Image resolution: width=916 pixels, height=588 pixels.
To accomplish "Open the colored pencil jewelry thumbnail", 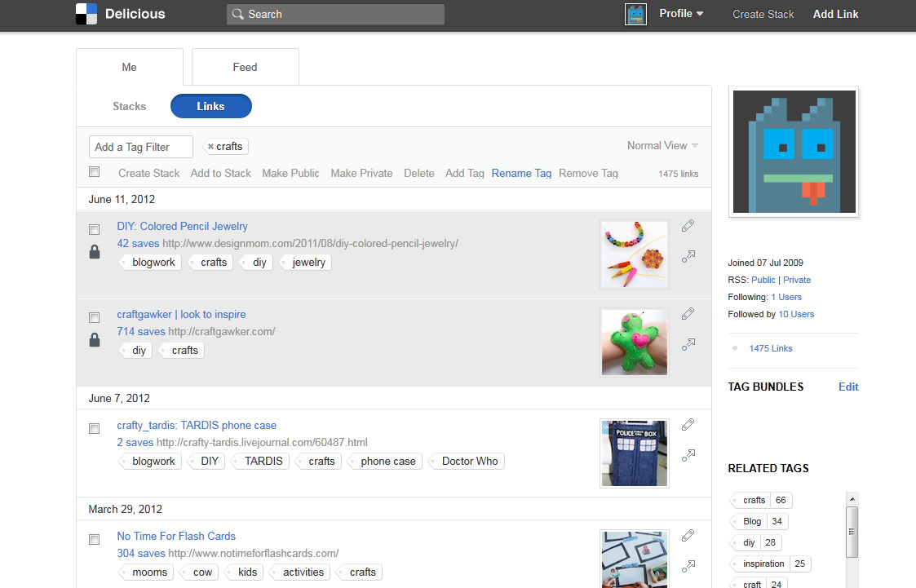I will pyautogui.click(x=635, y=254).
